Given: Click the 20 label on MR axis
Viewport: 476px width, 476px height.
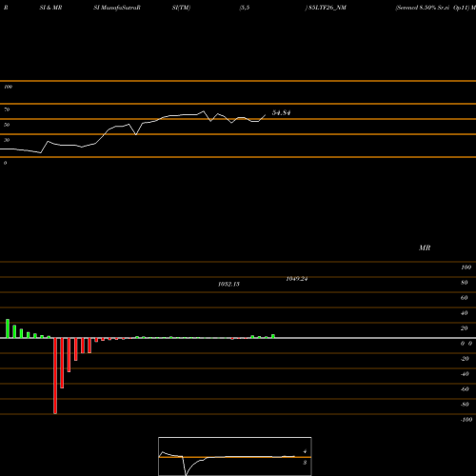Looking at the screenshot, I should pos(465,328).
